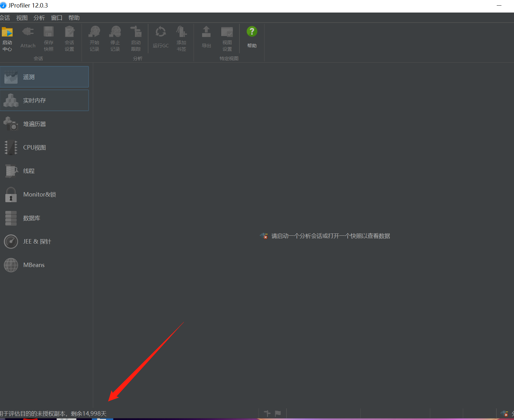Switch to the CPU视图 section
This screenshot has width=514, height=420.
coord(44,147)
